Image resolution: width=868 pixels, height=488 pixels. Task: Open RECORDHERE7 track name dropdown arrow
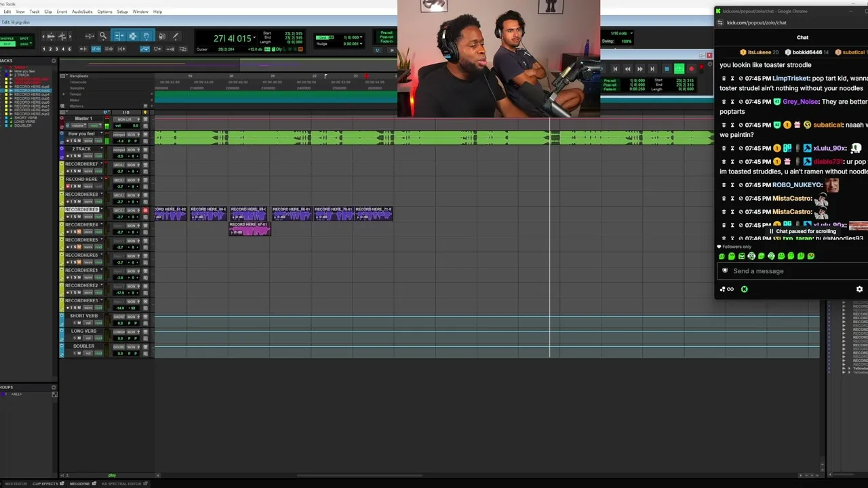[102, 163]
